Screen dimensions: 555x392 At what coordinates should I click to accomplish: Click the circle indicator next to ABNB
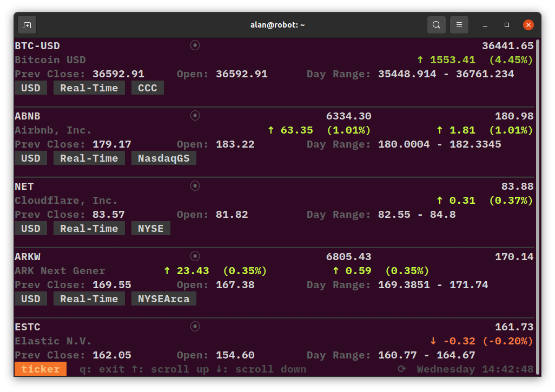pos(195,116)
